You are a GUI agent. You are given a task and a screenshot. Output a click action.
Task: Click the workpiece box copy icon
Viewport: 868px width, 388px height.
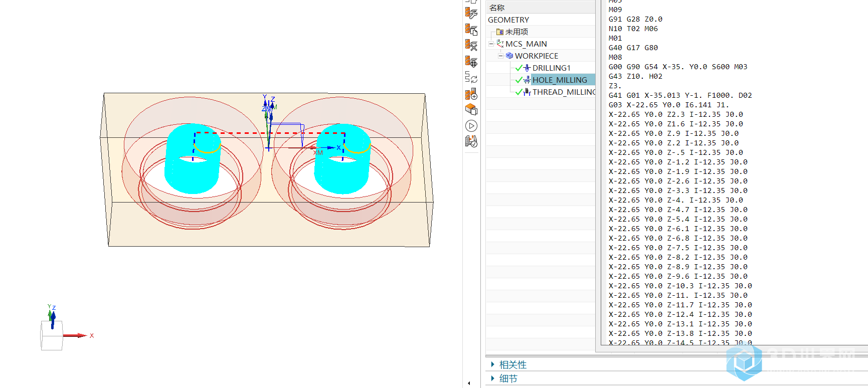(471, 109)
